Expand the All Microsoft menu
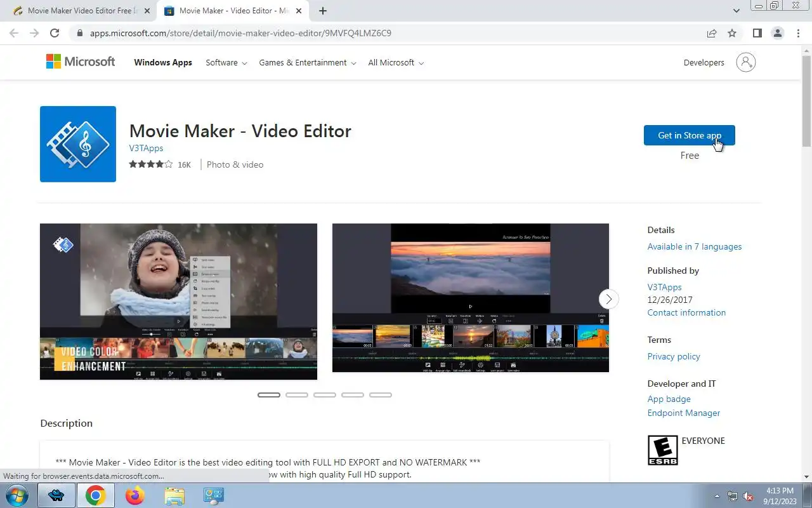The width and height of the screenshot is (812, 508). pos(396,62)
